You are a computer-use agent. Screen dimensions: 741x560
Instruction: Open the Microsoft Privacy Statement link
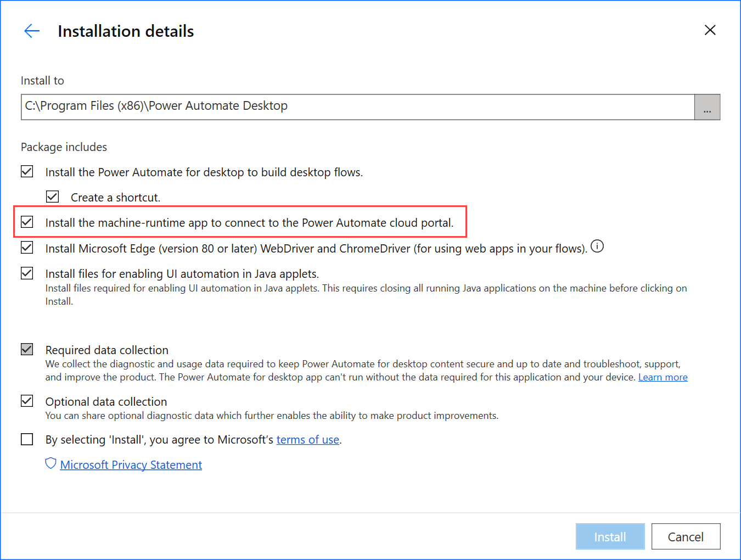(x=131, y=465)
